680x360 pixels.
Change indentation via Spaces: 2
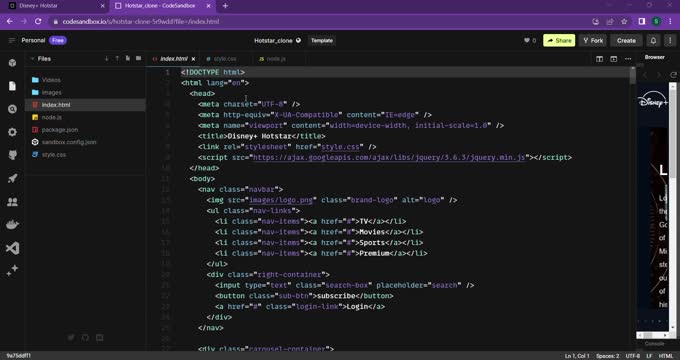tap(608, 356)
